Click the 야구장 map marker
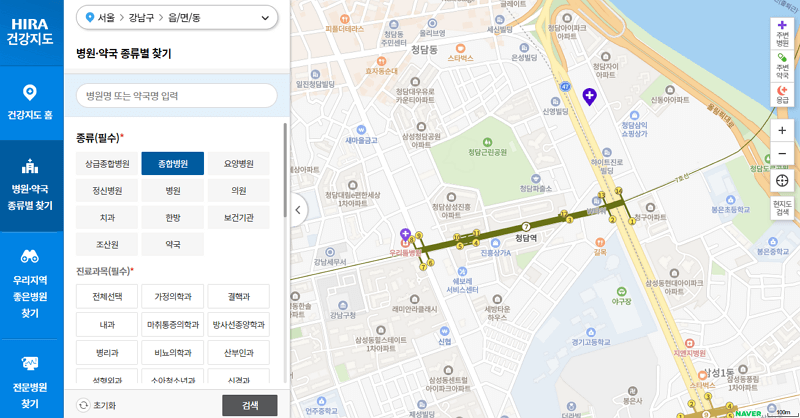800x418 pixels. (621, 291)
